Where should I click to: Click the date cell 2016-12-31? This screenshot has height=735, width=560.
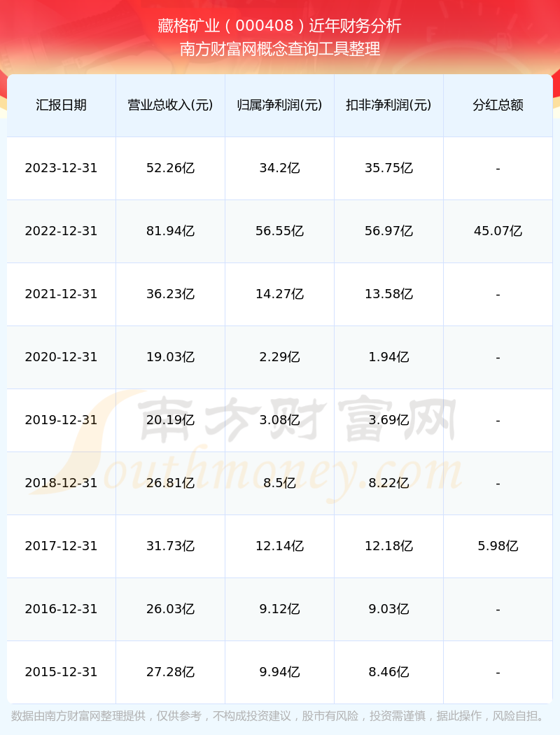[62, 609]
